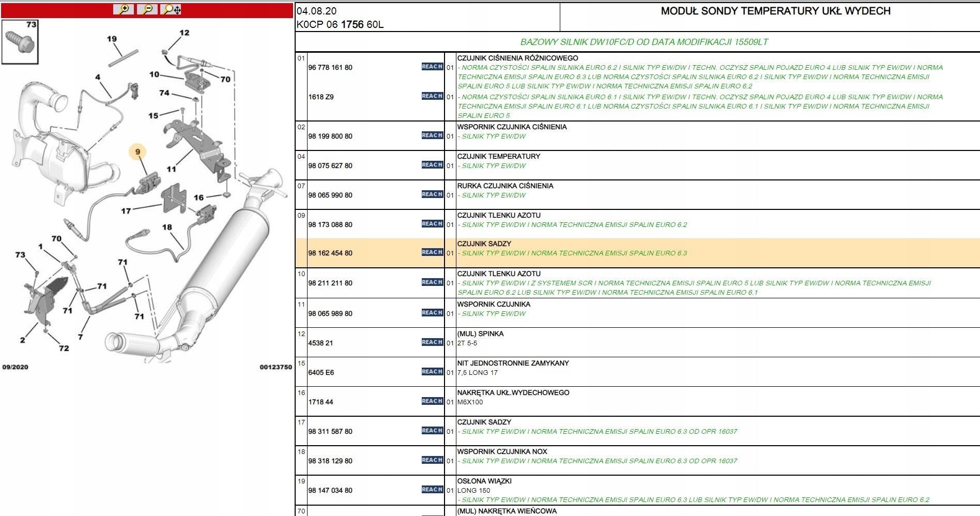The height and width of the screenshot is (516, 980).
Task: Select callout number 11 in the diagram
Action: tap(171, 169)
